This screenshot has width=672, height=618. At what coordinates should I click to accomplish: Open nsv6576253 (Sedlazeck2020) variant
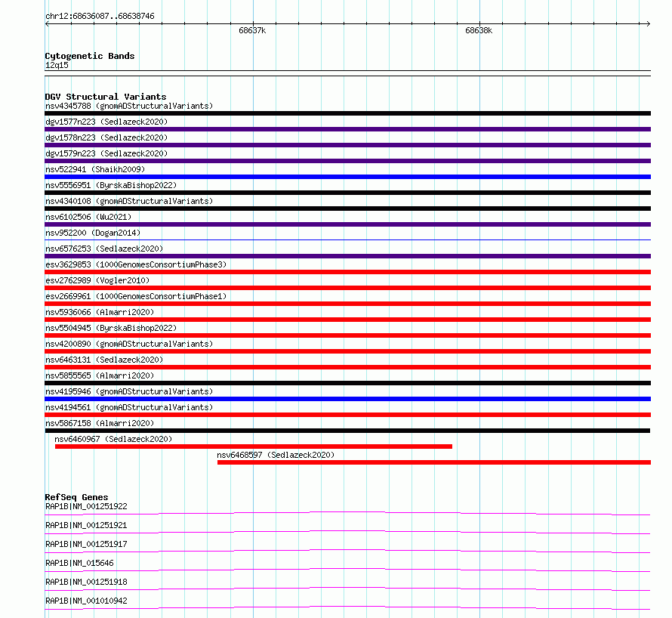click(x=104, y=249)
